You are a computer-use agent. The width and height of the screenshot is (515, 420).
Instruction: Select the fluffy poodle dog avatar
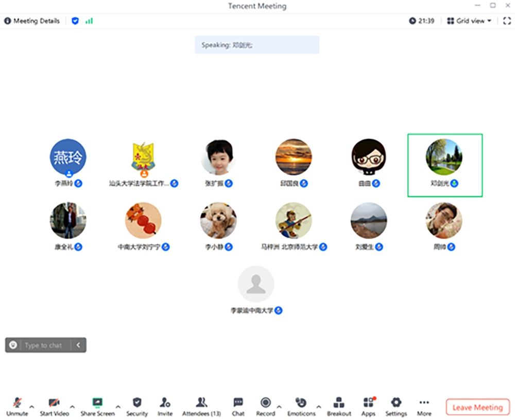(218, 221)
